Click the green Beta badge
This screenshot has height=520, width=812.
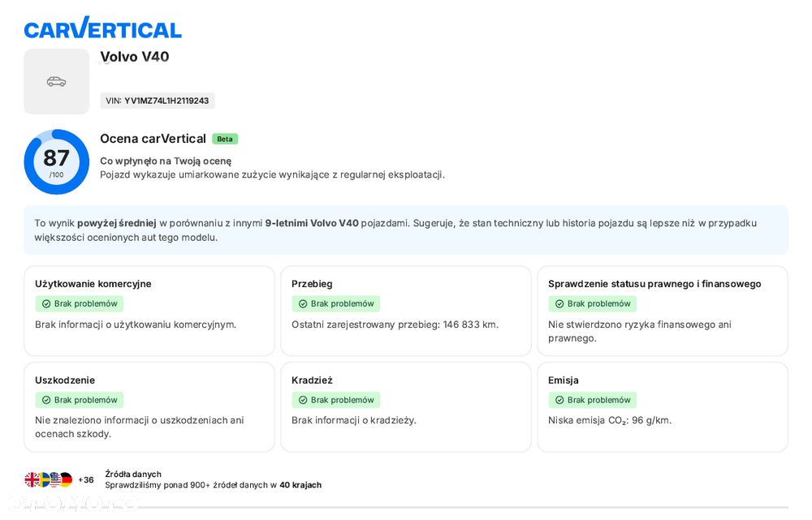225,139
